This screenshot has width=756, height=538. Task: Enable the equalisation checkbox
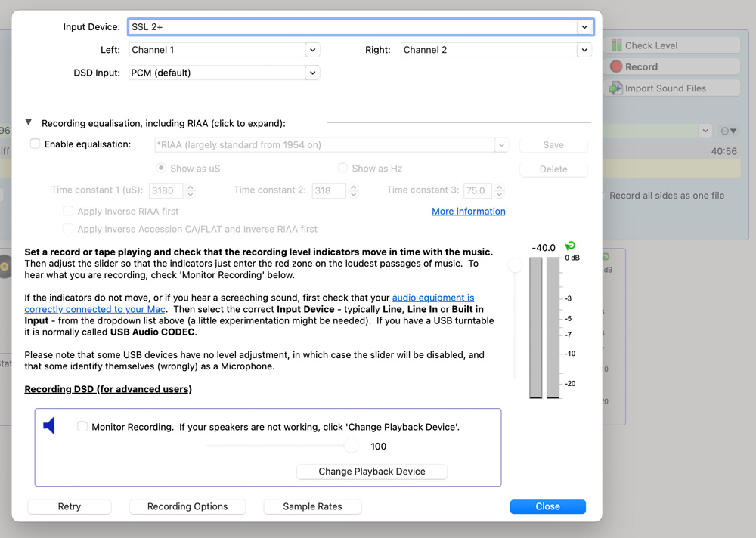(x=36, y=144)
